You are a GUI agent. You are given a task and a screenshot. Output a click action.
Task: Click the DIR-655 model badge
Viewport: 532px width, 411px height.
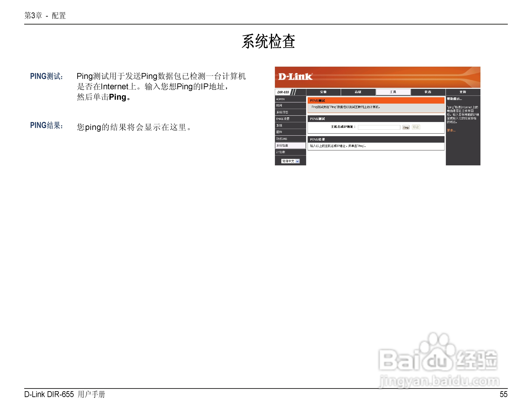(x=283, y=92)
